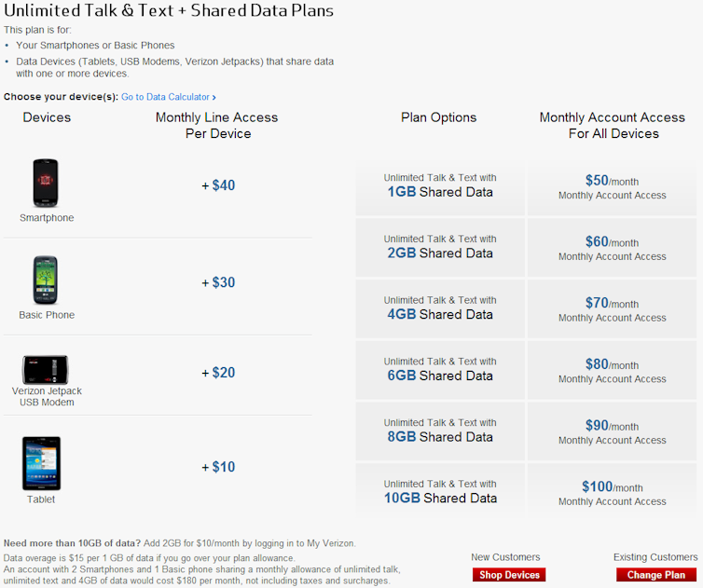
Task: Select the 8GB Shared Data plan option
Action: coord(440,431)
